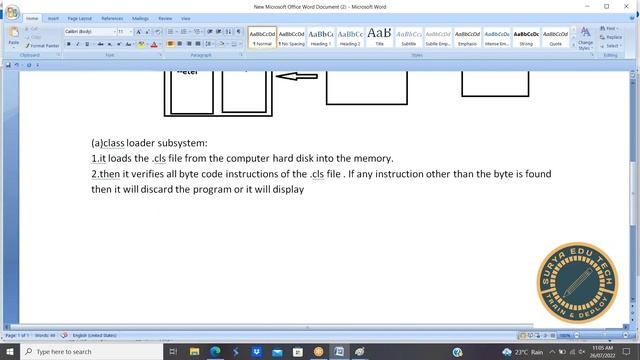640x360 pixels.
Task: Click the Numbering list icon
Action: 185,31
